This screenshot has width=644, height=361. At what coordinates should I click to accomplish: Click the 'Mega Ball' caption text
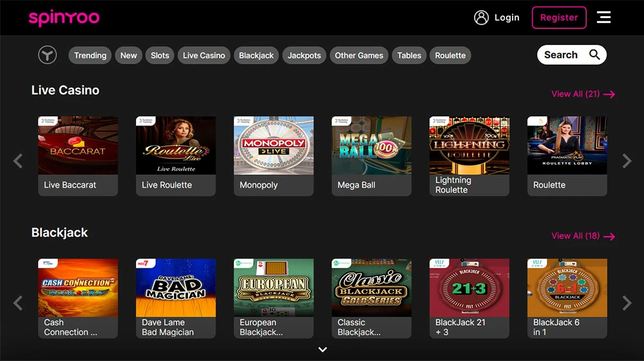coord(356,185)
